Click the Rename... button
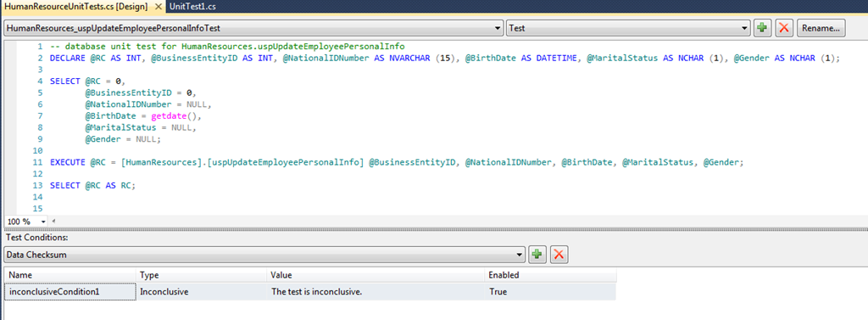This screenshot has height=320, width=868. (x=821, y=28)
